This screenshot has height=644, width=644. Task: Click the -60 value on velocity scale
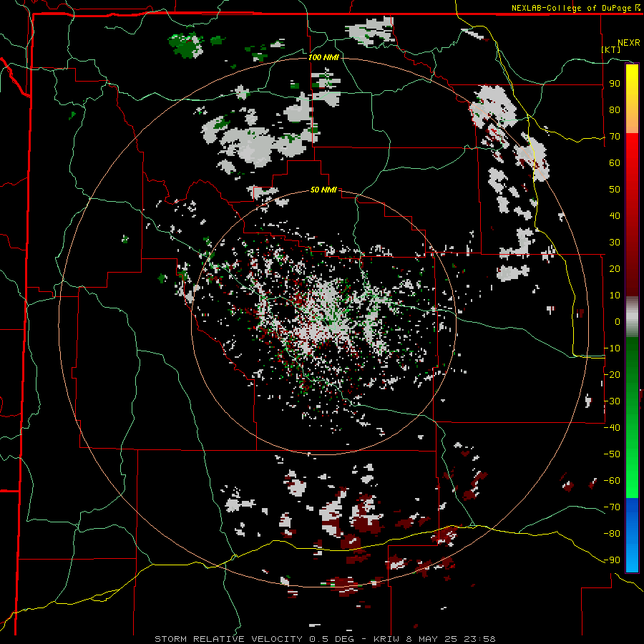612,481
